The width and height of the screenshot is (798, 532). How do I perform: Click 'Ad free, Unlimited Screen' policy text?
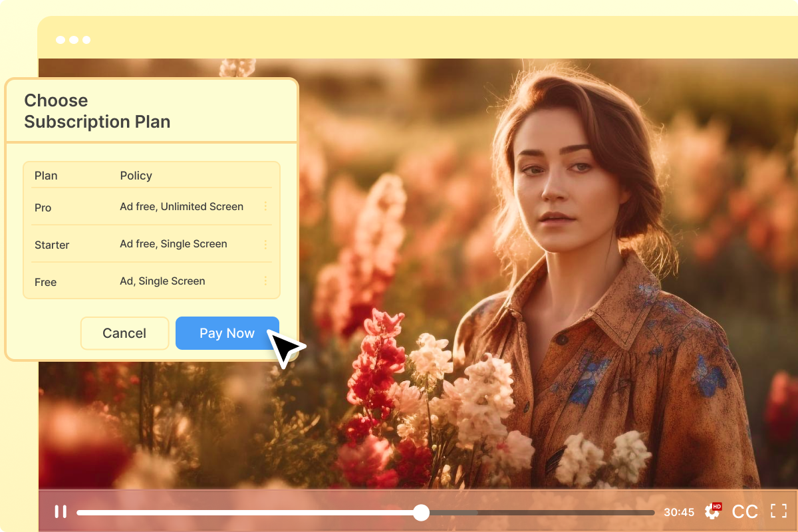(x=182, y=207)
